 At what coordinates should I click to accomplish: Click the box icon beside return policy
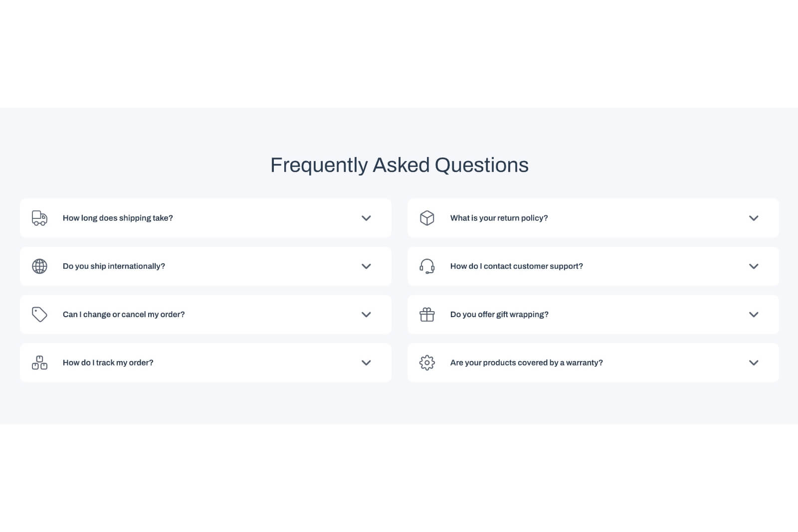point(427,218)
